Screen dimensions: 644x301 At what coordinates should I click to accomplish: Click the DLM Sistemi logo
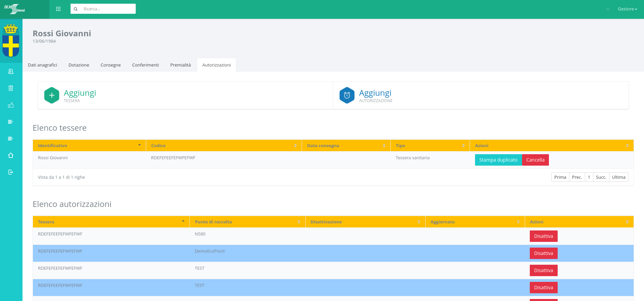(15, 9)
